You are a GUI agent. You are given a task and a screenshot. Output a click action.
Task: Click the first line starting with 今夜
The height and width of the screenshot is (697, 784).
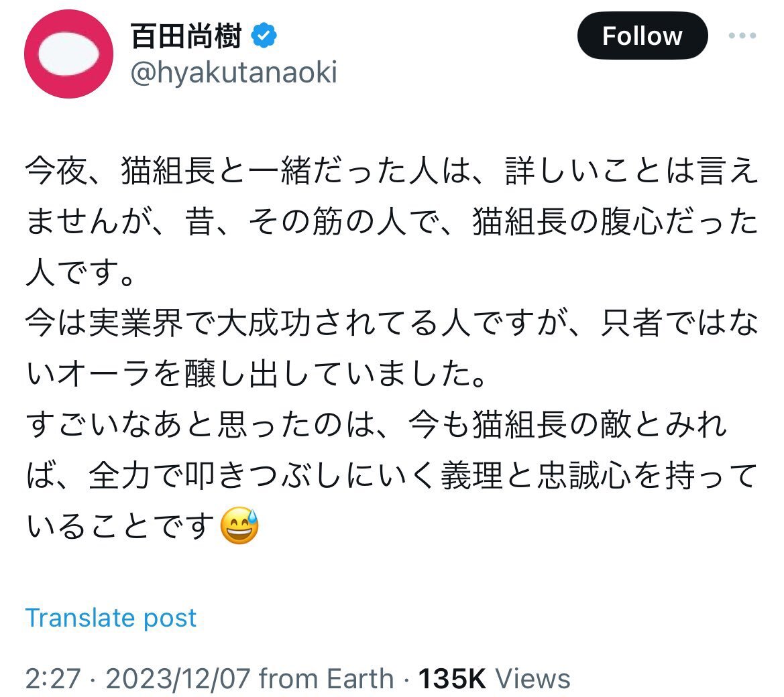tap(392, 172)
